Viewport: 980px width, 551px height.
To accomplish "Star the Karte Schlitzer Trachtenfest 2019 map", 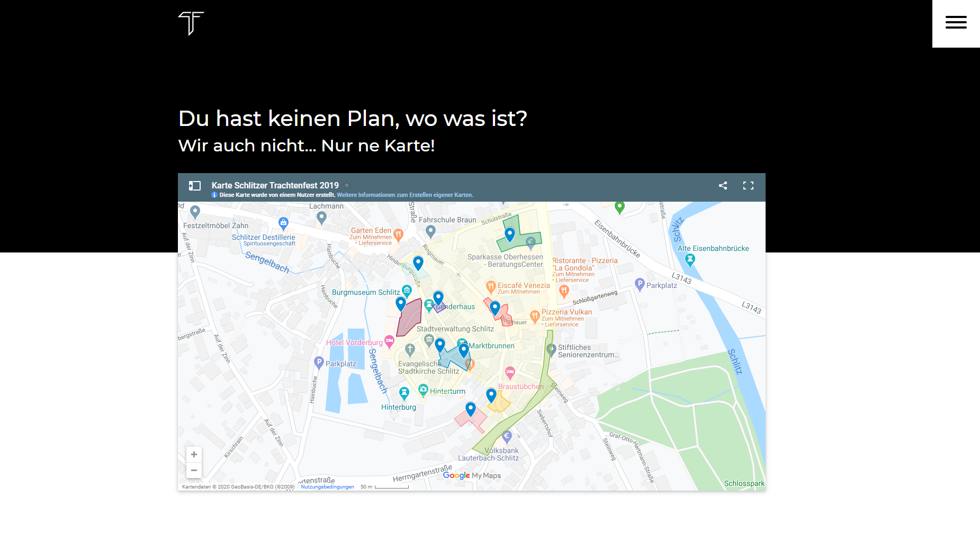I will 347,185.
